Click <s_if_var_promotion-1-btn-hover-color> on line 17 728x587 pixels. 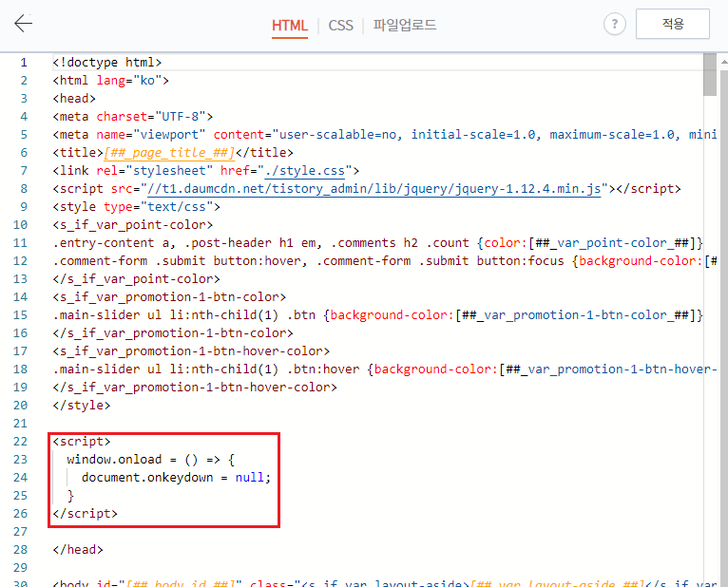[191, 351]
